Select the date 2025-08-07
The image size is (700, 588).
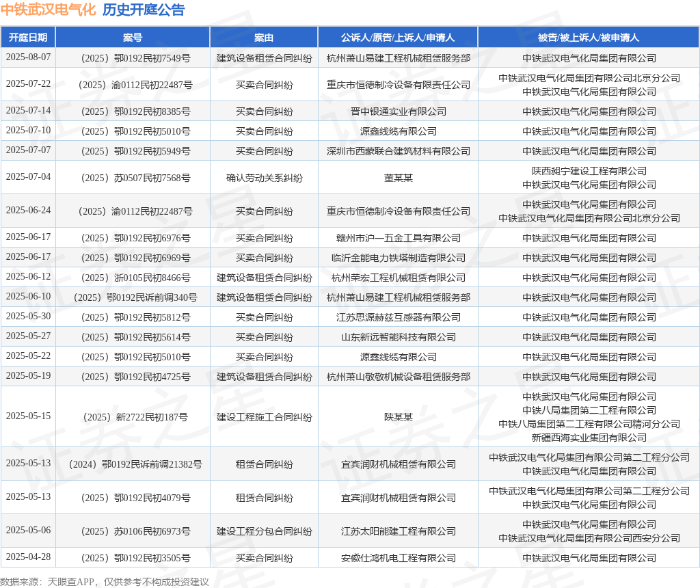28,57
